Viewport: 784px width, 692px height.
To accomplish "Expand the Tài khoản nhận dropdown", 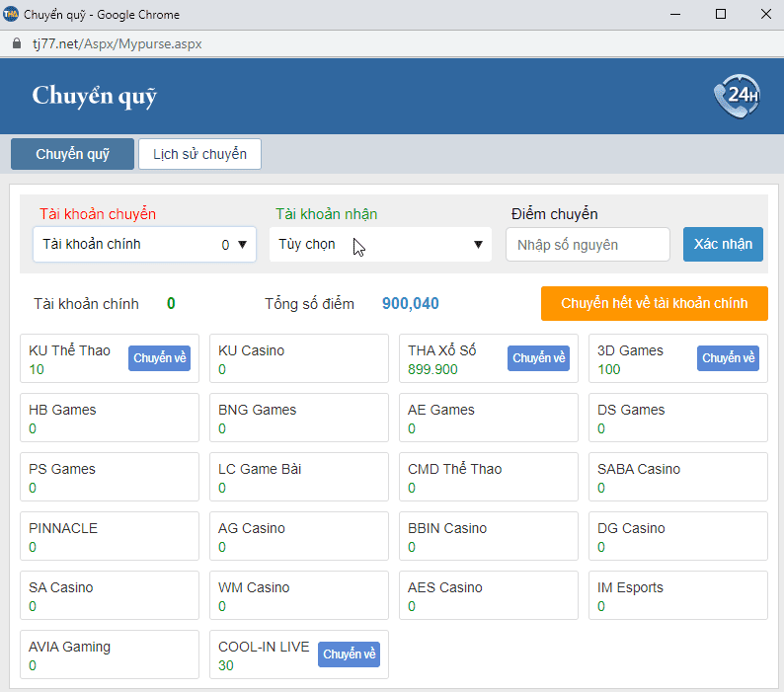I will point(380,245).
